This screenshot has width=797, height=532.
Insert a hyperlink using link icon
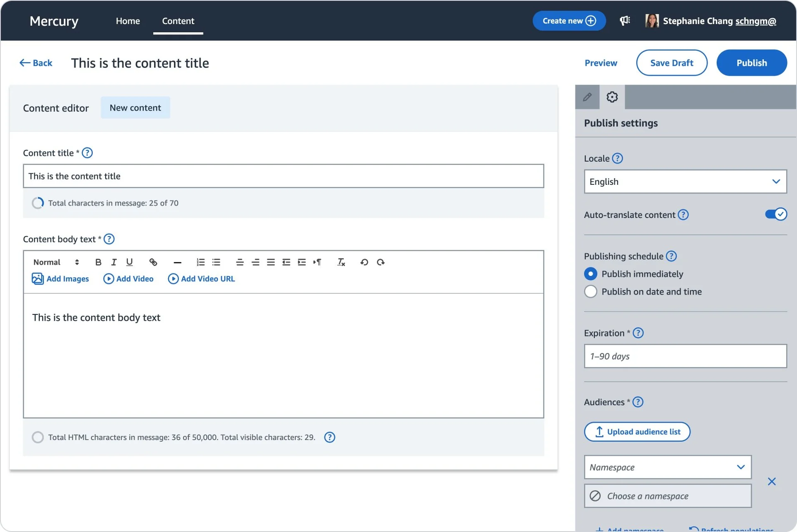[x=153, y=262]
